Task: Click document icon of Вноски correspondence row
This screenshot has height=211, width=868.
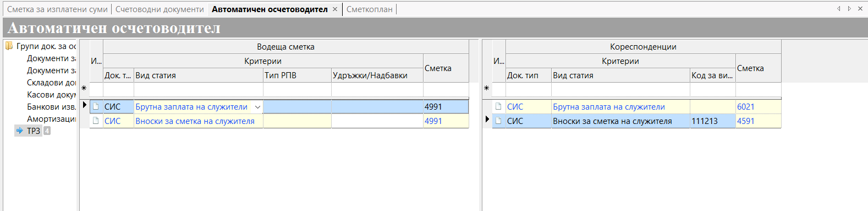Action: [x=499, y=121]
